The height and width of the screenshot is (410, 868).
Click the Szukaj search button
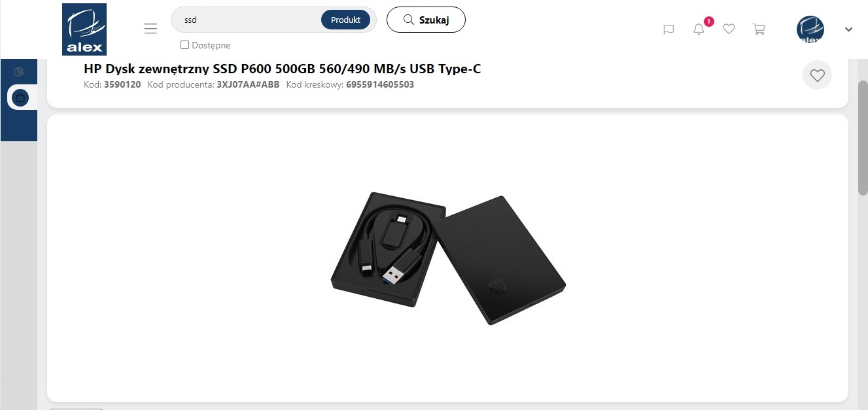[426, 20]
